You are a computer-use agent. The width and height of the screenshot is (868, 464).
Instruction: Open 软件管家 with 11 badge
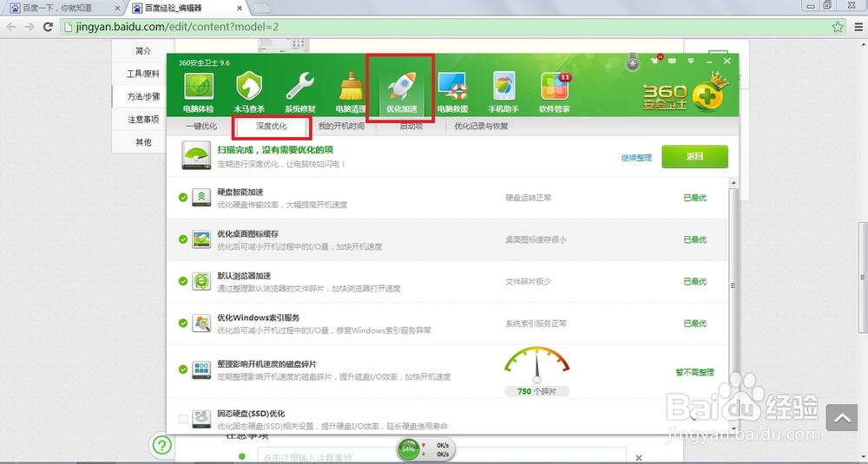(555, 92)
